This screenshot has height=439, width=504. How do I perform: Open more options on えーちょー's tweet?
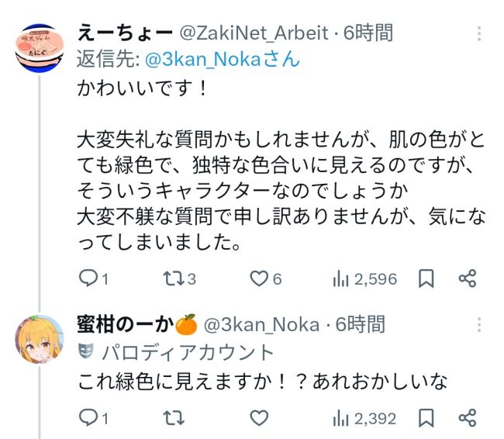coord(481,34)
